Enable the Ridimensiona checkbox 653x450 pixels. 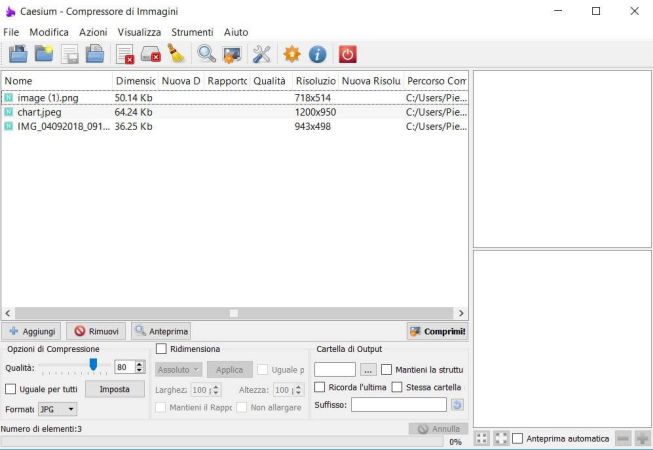coord(161,349)
